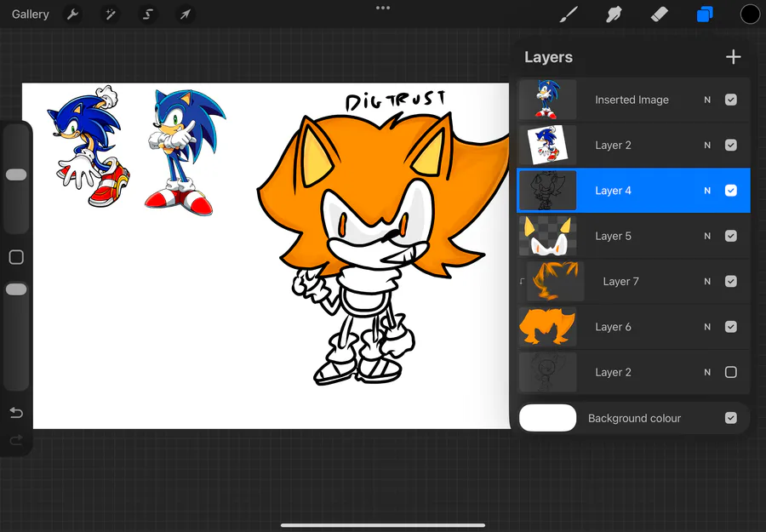
Task: Open blend mode N for Layer 4
Action: (x=707, y=191)
